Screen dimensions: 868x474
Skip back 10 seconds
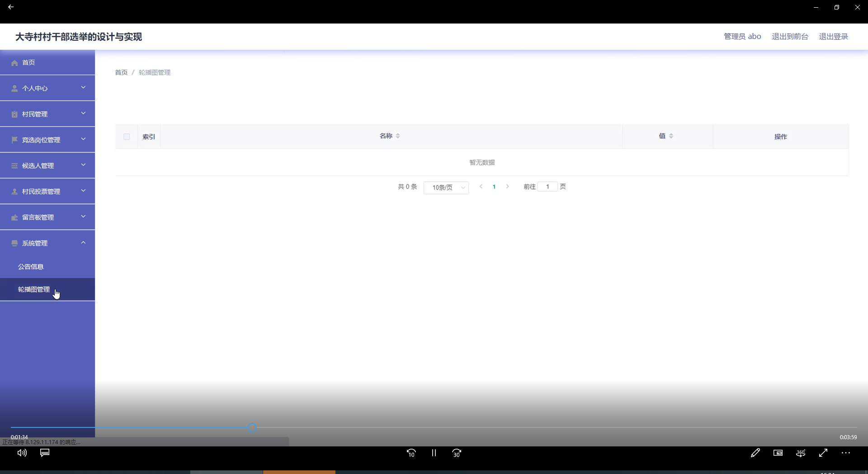coord(411,453)
